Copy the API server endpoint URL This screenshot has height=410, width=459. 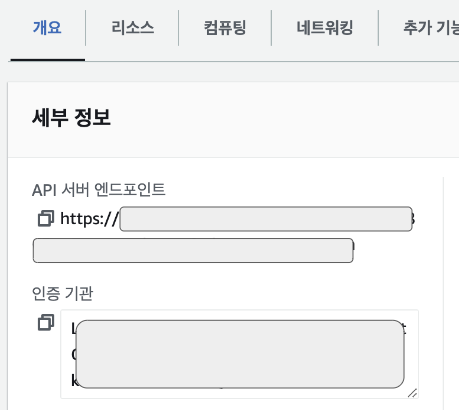click(x=46, y=219)
